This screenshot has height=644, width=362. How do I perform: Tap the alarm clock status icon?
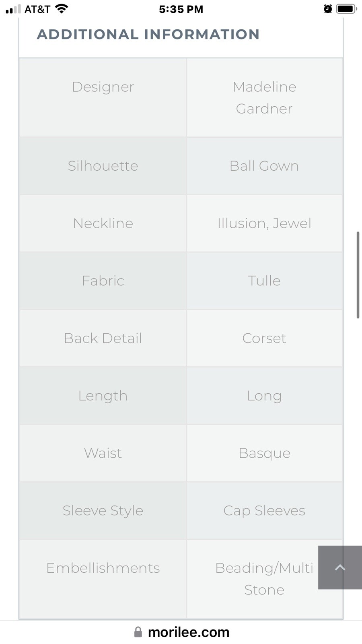[328, 9]
